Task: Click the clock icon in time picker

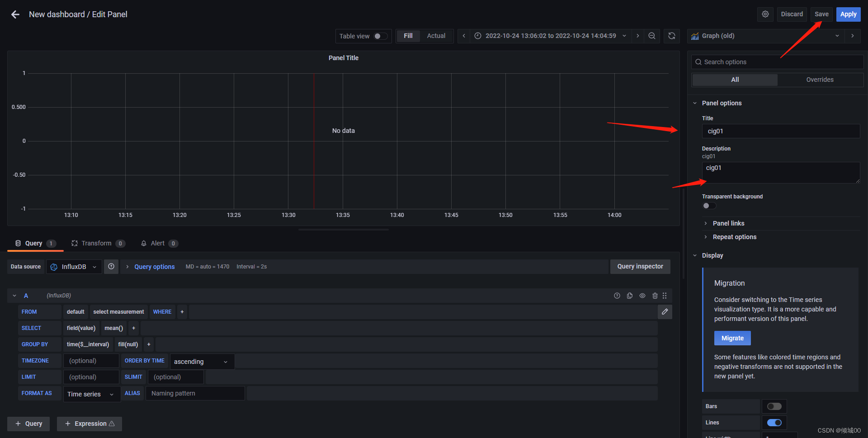Action: 478,36
